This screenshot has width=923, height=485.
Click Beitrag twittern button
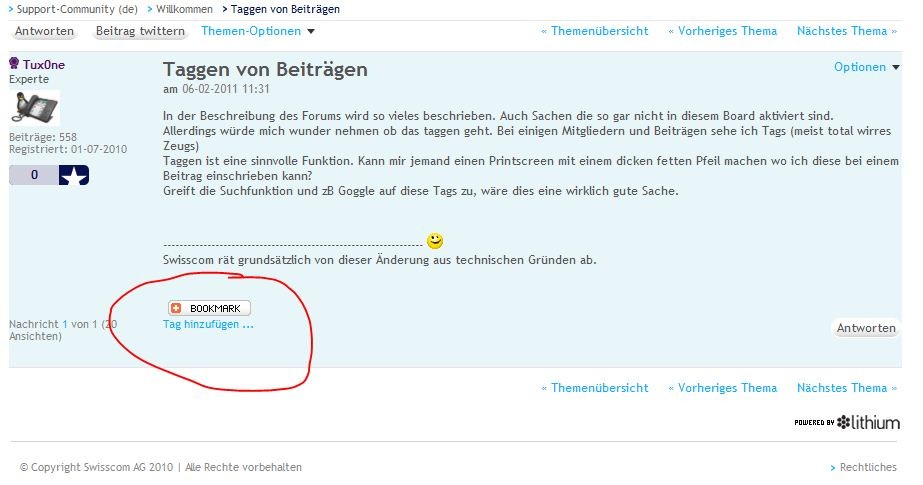pos(140,31)
